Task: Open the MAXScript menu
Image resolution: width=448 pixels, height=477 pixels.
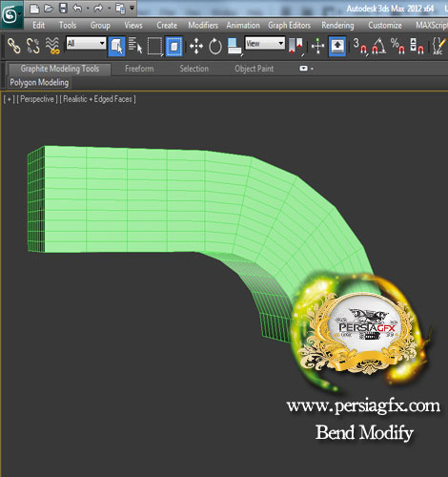Action: (x=432, y=25)
